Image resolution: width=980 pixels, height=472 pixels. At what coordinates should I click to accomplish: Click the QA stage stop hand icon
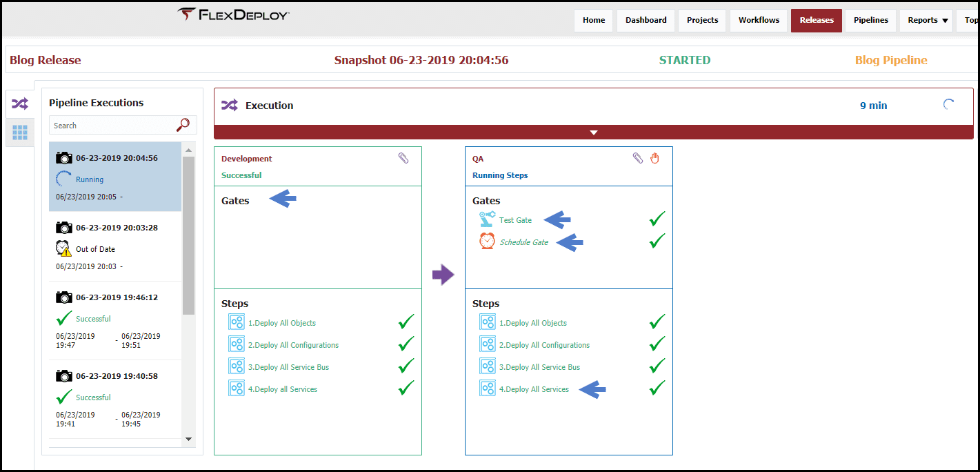pyautogui.click(x=655, y=159)
